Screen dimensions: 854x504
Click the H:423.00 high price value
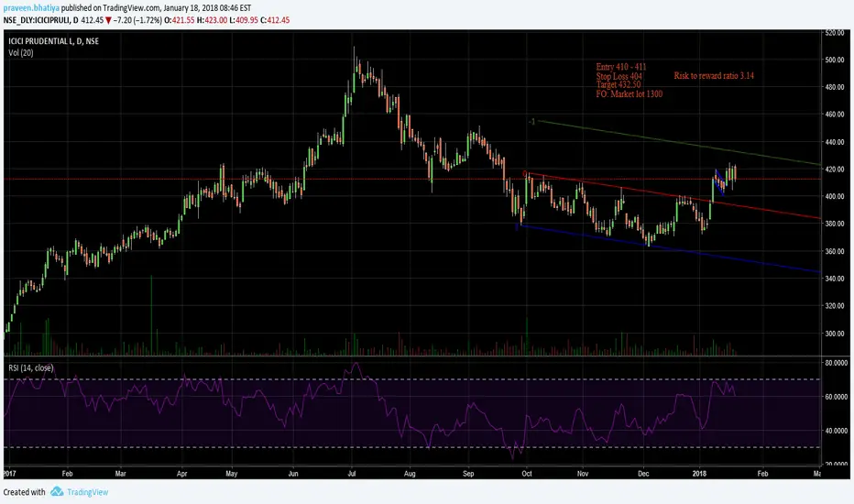tap(212, 20)
